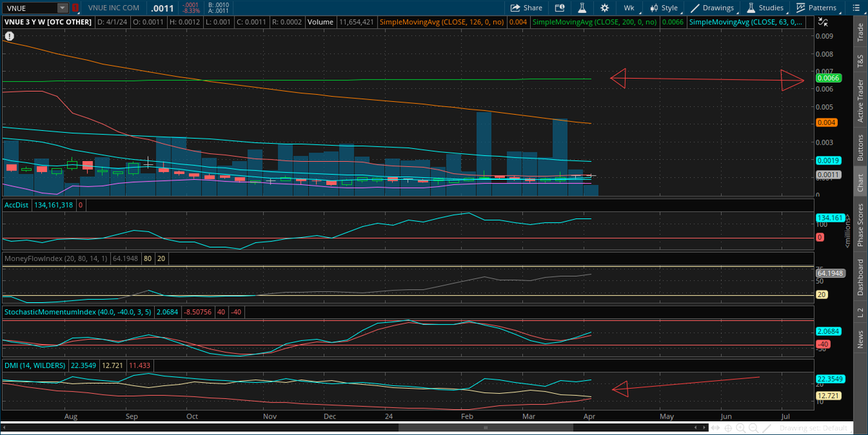The height and width of the screenshot is (435, 868).
Task: Click the .0011 last price in header
Action: tap(162, 9)
